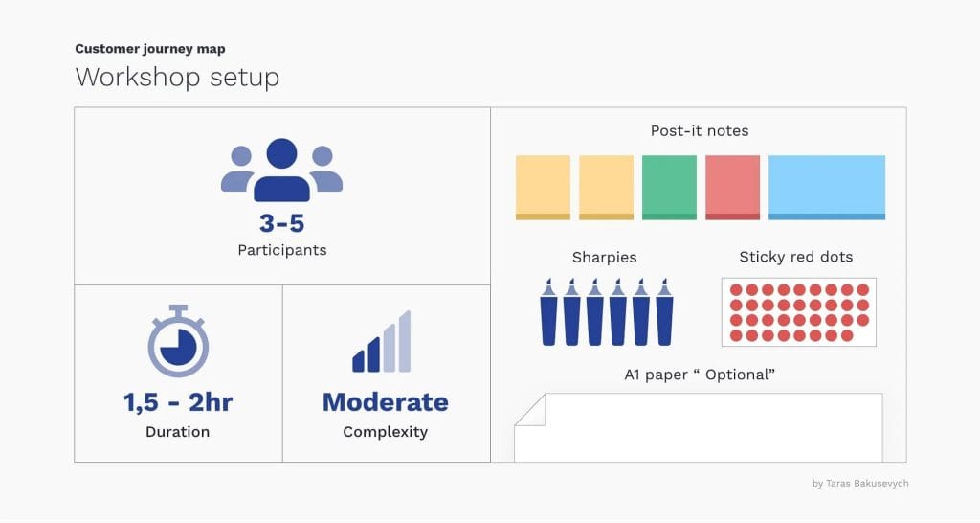This screenshot has height=523, width=980.
Task: Select the red Post-it note
Action: (732, 188)
